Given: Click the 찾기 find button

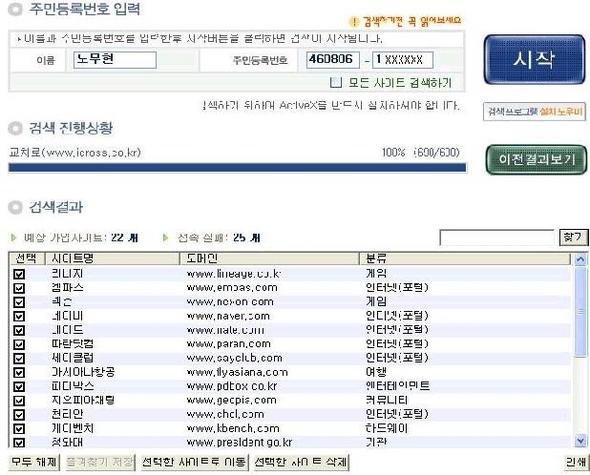Looking at the screenshot, I should tap(573, 238).
